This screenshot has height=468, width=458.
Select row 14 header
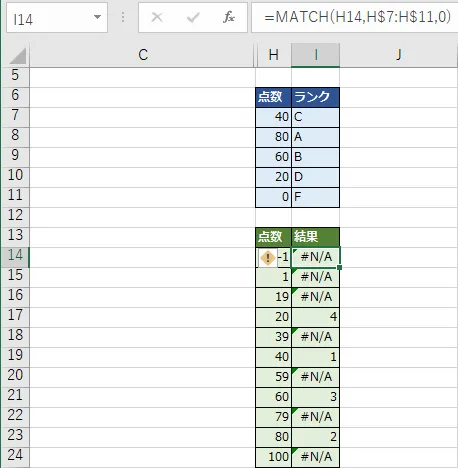15,257
